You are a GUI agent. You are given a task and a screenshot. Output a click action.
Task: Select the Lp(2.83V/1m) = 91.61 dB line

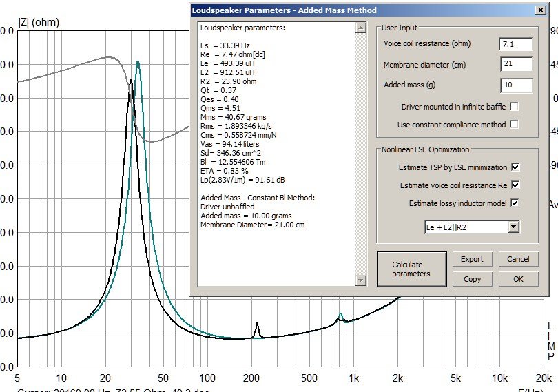pos(242,180)
